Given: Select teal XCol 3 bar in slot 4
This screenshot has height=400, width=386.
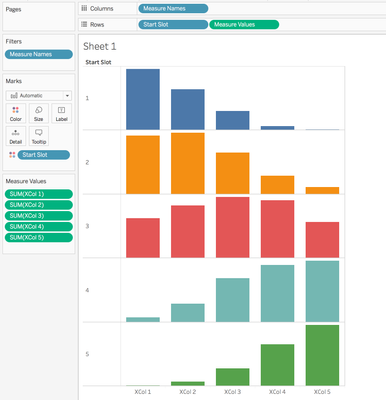Looking at the screenshot, I should tap(232, 300).
